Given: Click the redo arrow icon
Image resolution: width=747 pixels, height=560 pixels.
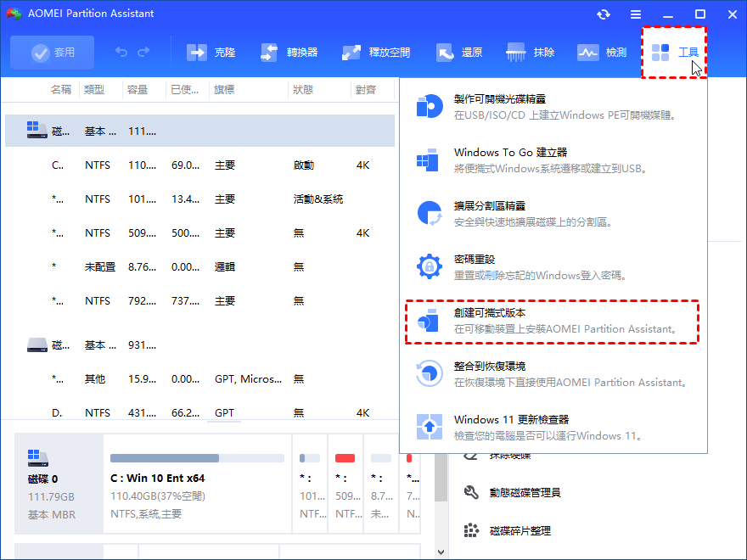Looking at the screenshot, I should click(x=143, y=52).
